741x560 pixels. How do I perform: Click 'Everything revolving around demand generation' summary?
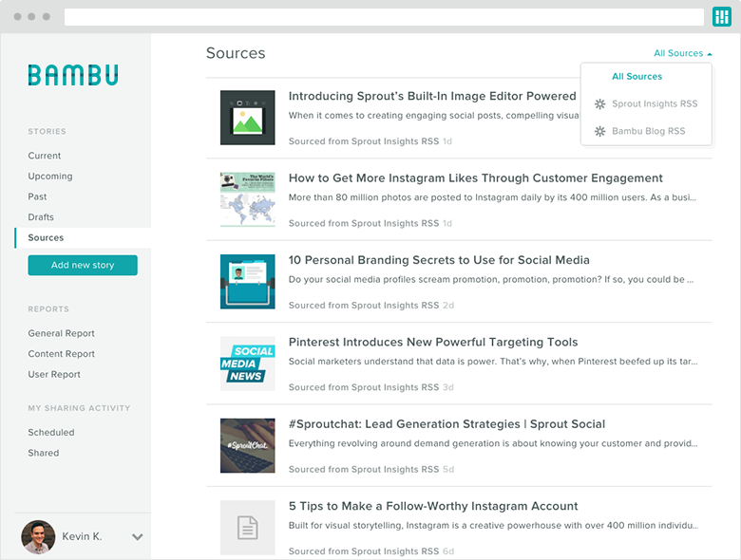493,443
